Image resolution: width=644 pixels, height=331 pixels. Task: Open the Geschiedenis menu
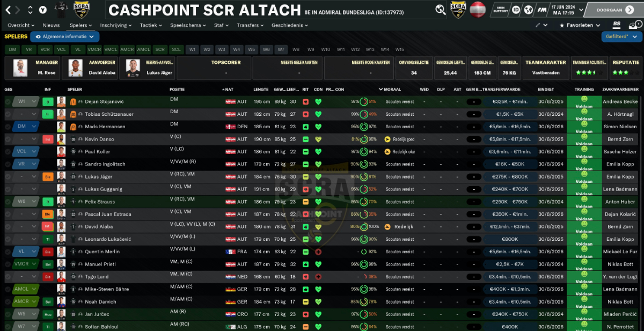(x=290, y=25)
